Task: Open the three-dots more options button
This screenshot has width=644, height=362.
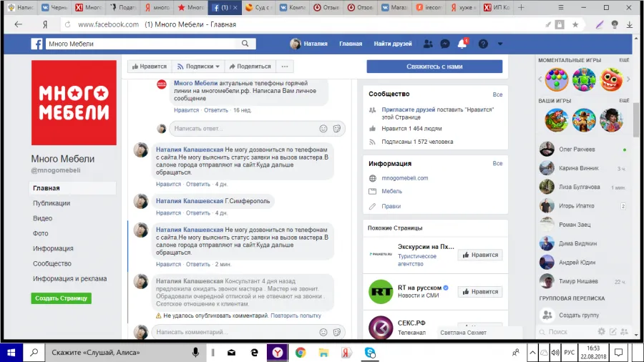Action: tap(285, 66)
